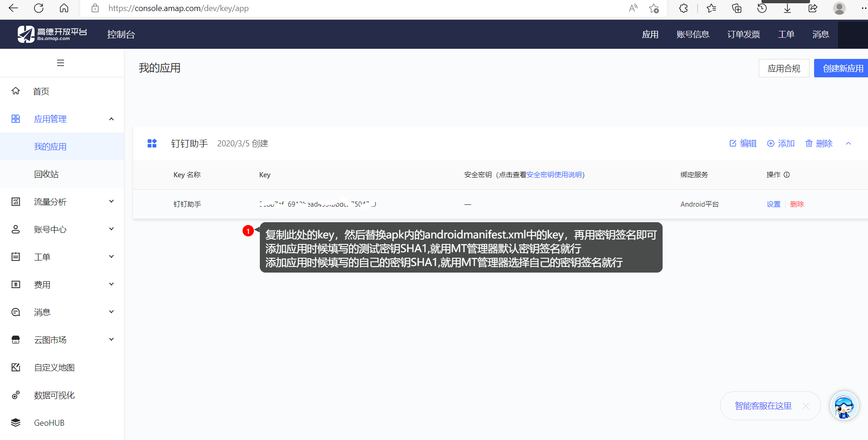Reload the page with the refresh icon
The image size is (868, 440).
[39, 8]
